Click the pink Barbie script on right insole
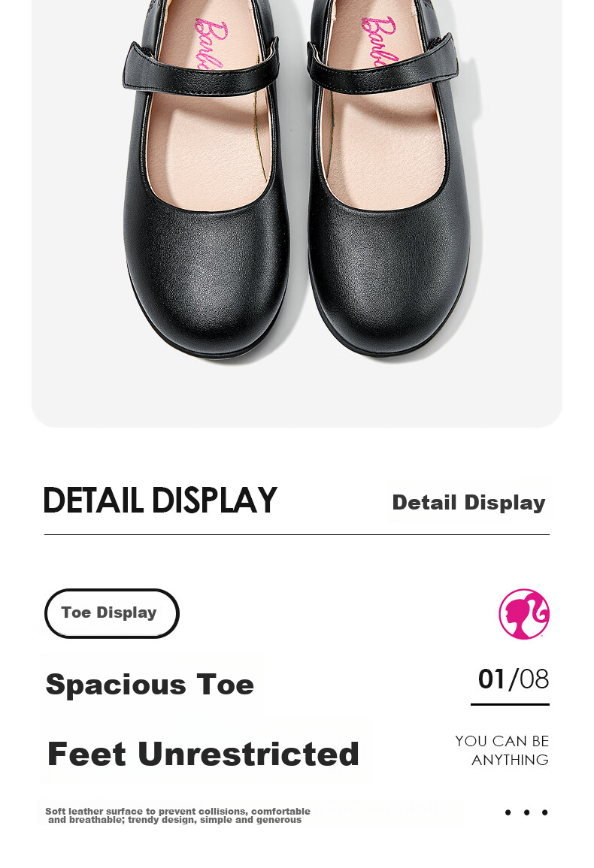The width and height of the screenshot is (594, 868). [378, 39]
